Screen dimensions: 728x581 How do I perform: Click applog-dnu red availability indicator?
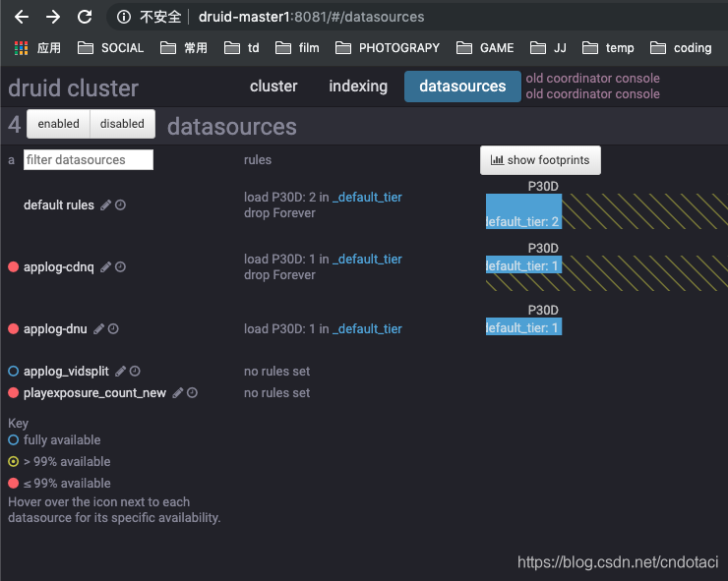tap(14, 329)
